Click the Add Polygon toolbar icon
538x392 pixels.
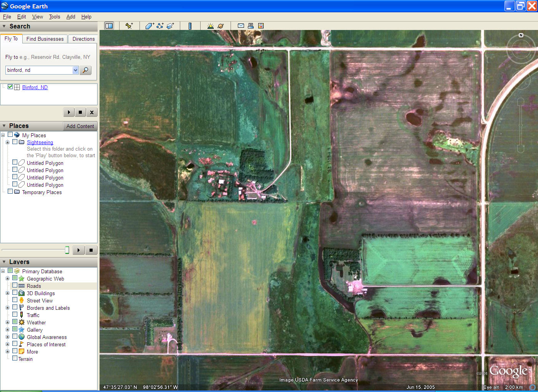pos(149,26)
